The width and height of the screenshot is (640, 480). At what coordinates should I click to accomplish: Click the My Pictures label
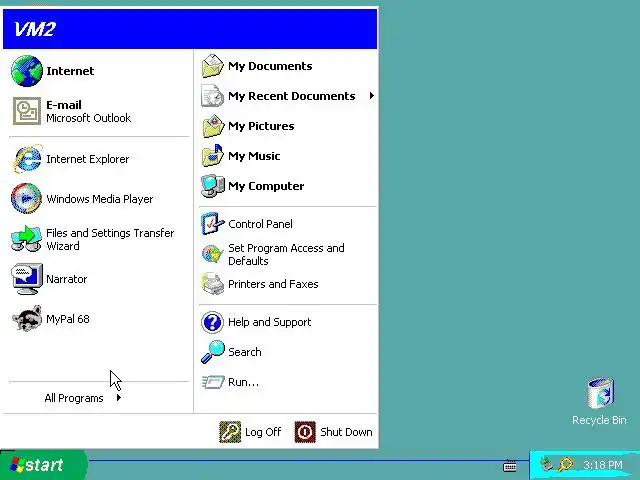click(261, 126)
